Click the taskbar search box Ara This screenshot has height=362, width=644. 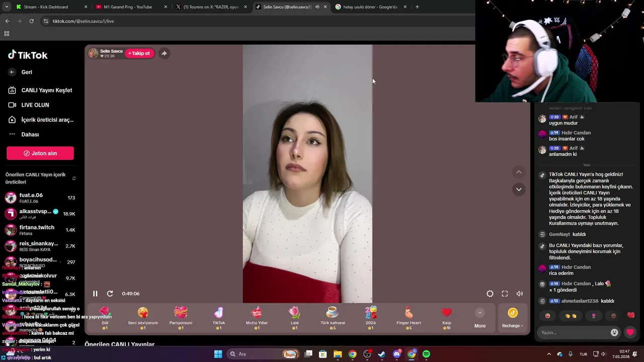pyautogui.click(x=264, y=354)
